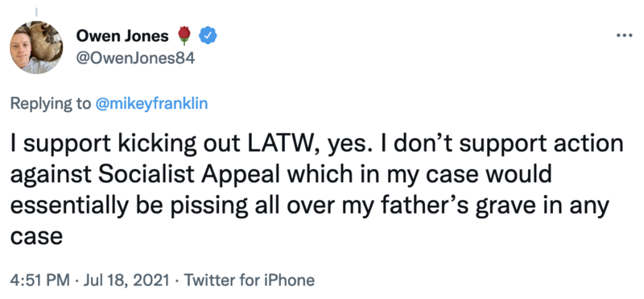Click the 4:51 PM timestamp

pyautogui.click(x=39, y=280)
